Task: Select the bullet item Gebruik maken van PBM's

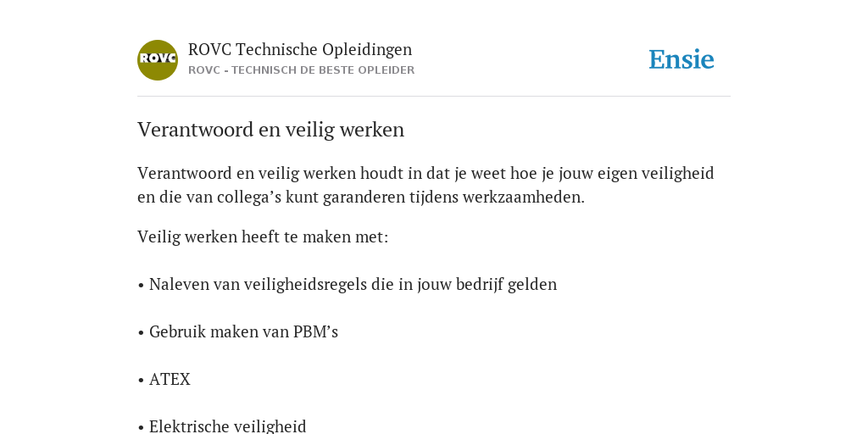Action: tap(237, 332)
